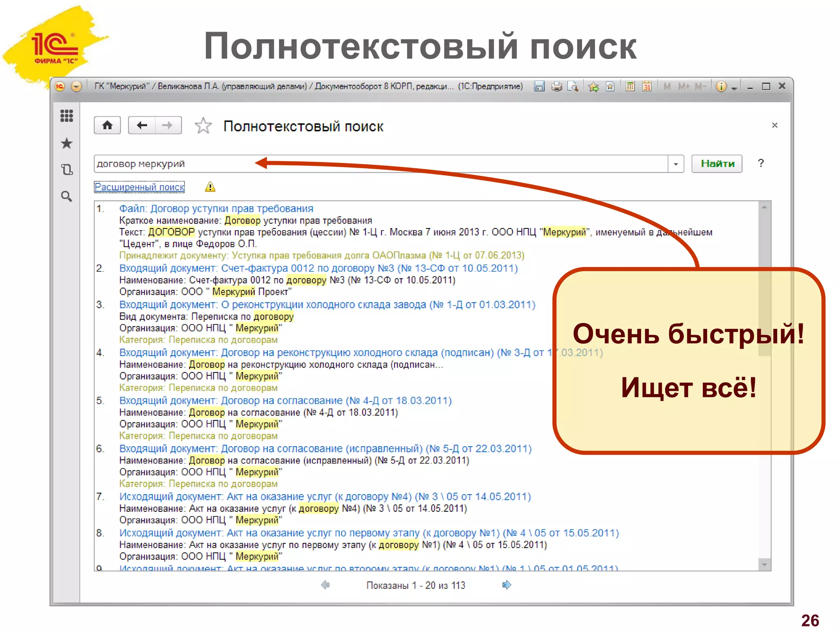Open search help question mark
Viewport: 840px width, 630px height.
[761, 163]
